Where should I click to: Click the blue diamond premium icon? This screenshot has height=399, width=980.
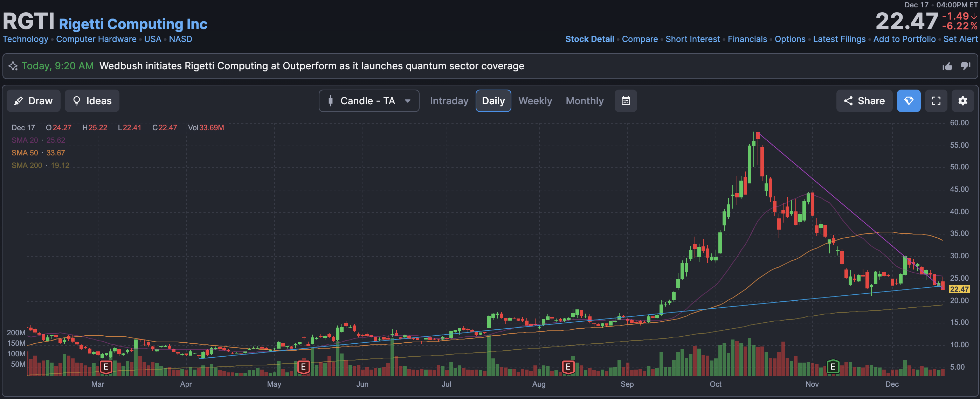pos(909,101)
